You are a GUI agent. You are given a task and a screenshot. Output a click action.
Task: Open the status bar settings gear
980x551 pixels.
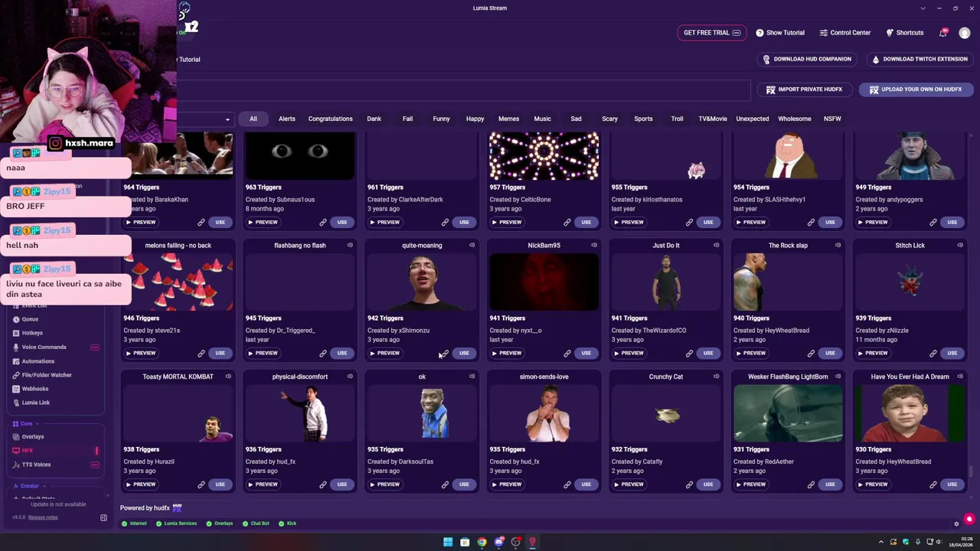pos(956,523)
